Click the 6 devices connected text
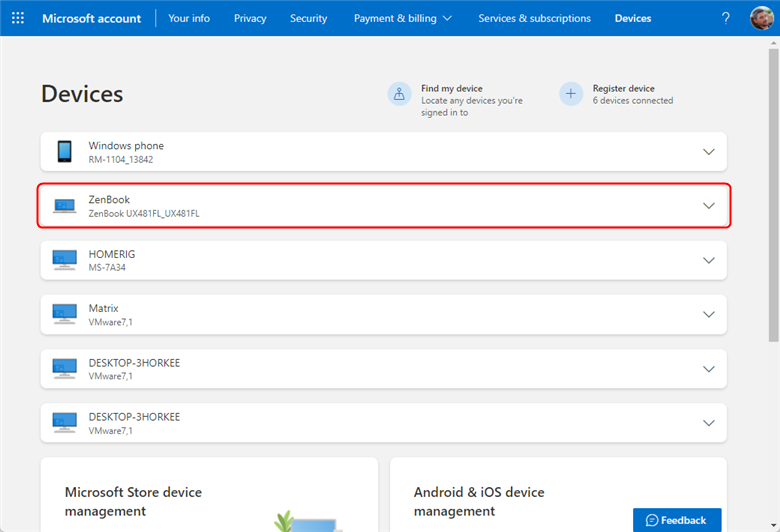The width and height of the screenshot is (780, 532). [x=633, y=101]
